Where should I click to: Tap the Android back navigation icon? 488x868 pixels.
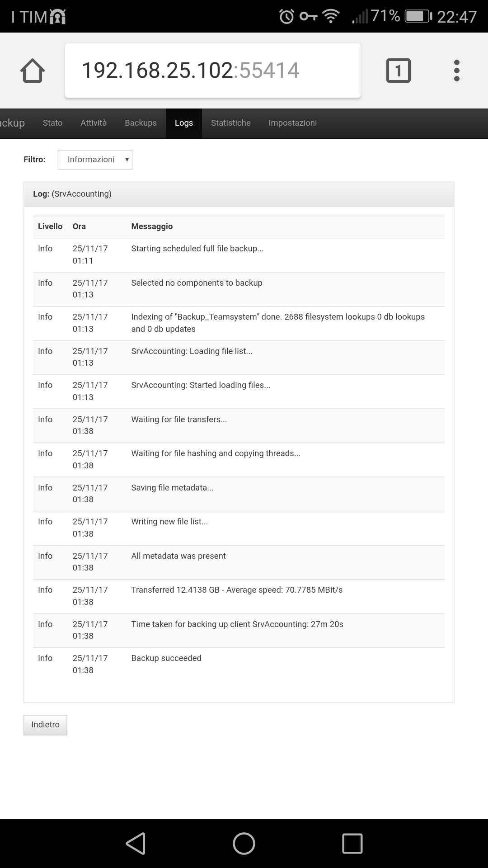[x=136, y=844]
